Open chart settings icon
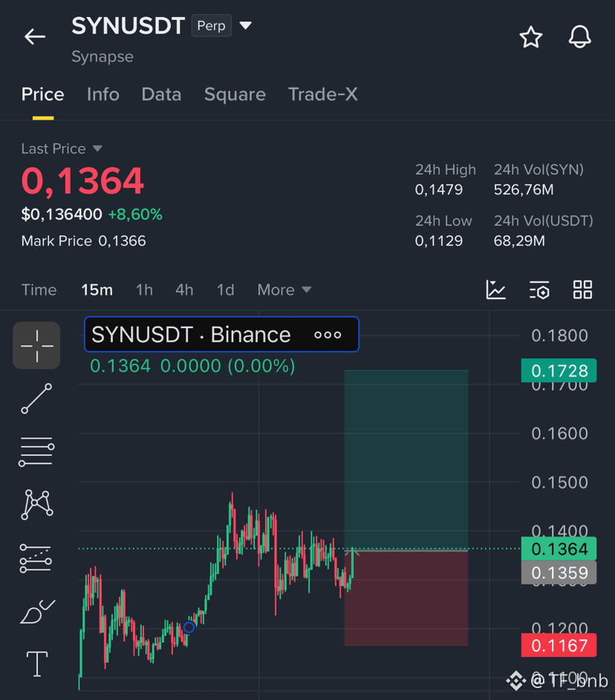 tap(539, 290)
